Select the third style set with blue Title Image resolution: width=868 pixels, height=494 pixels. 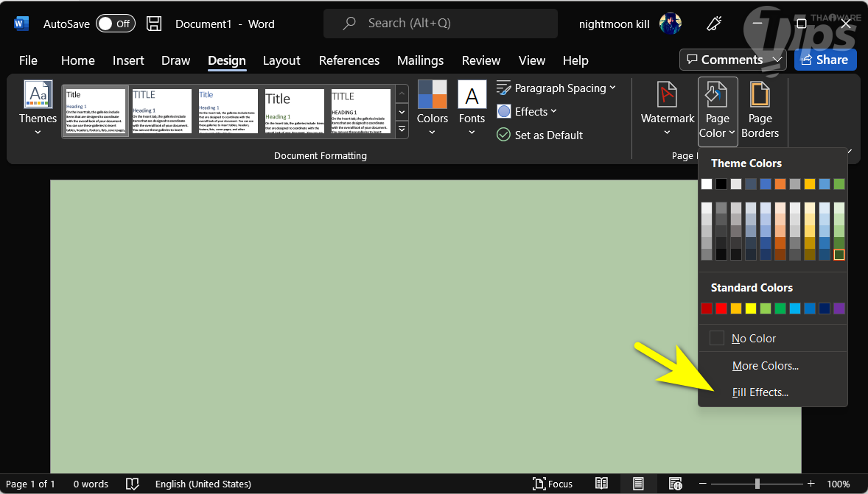click(x=228, y=110)
